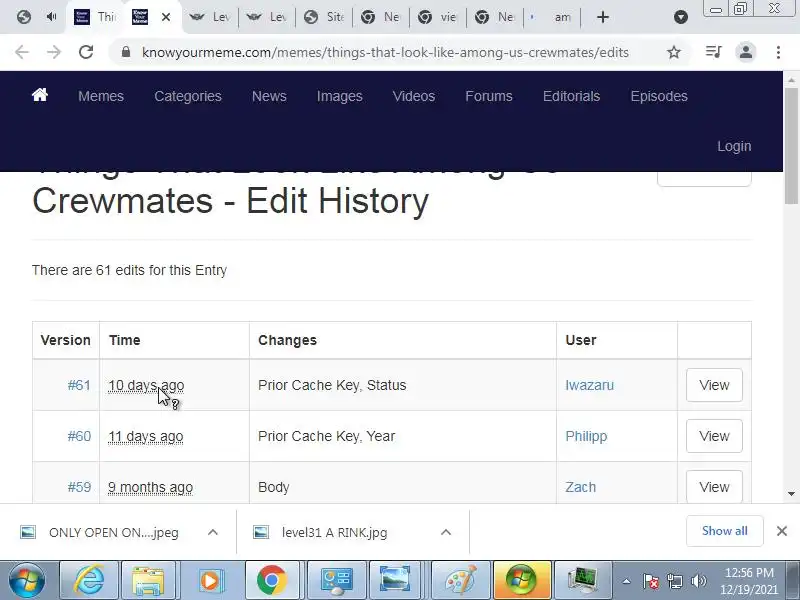Open the News navigation link
The width and height of the screenshot is (800, 600).
(269, 96)
